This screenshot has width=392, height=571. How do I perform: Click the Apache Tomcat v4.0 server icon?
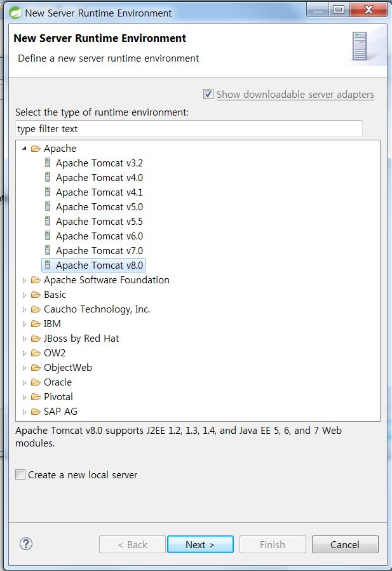pos(48,177)
